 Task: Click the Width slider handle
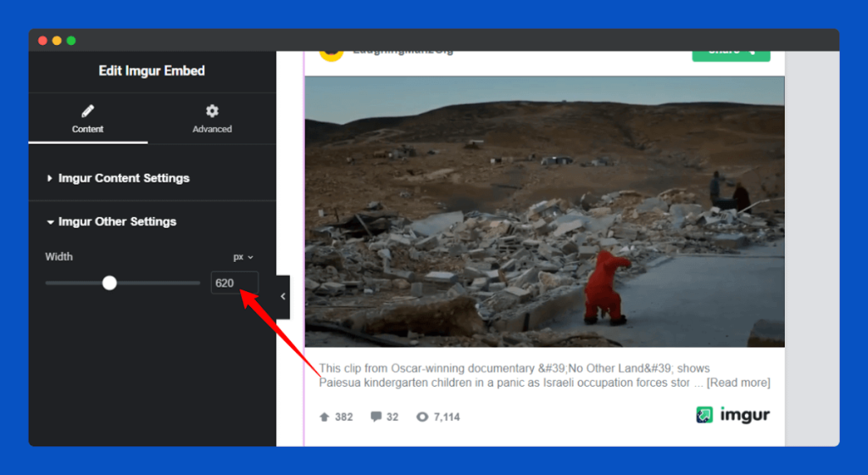point(109,283)
